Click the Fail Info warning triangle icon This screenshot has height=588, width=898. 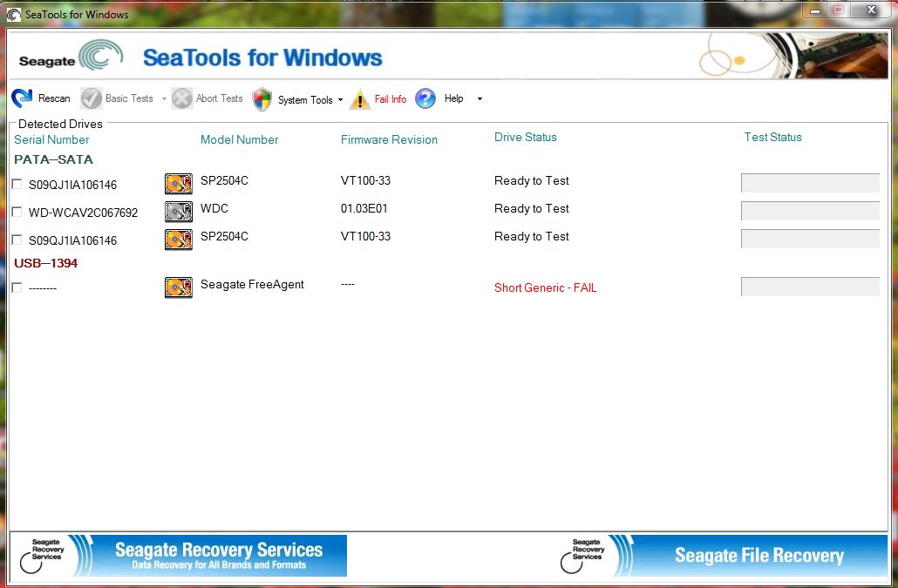point(360,99)
